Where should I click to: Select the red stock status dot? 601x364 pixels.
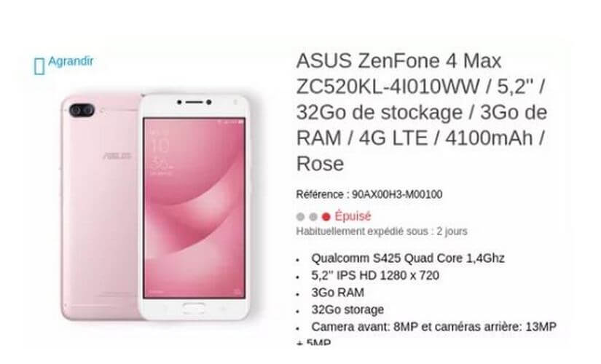(326, 217)
